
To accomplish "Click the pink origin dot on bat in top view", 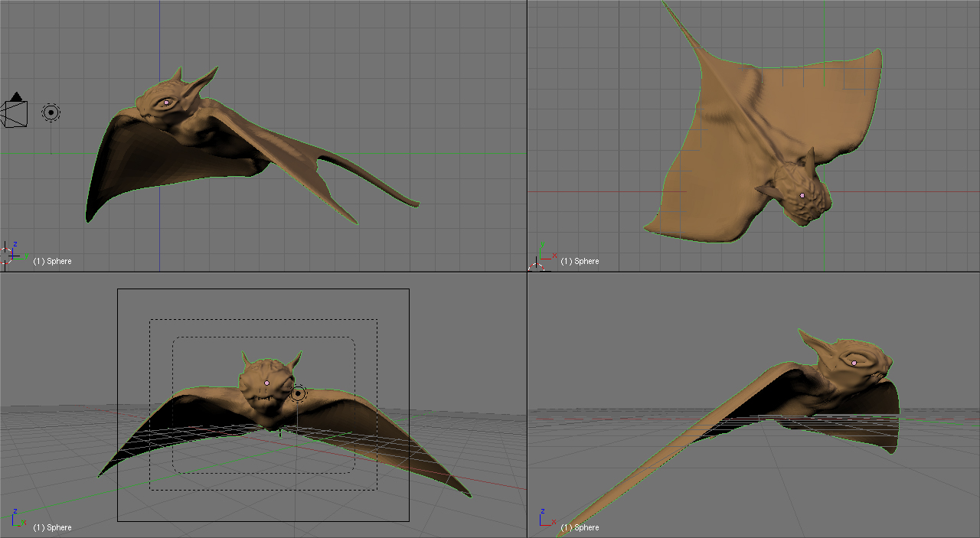I will [802, 195].
